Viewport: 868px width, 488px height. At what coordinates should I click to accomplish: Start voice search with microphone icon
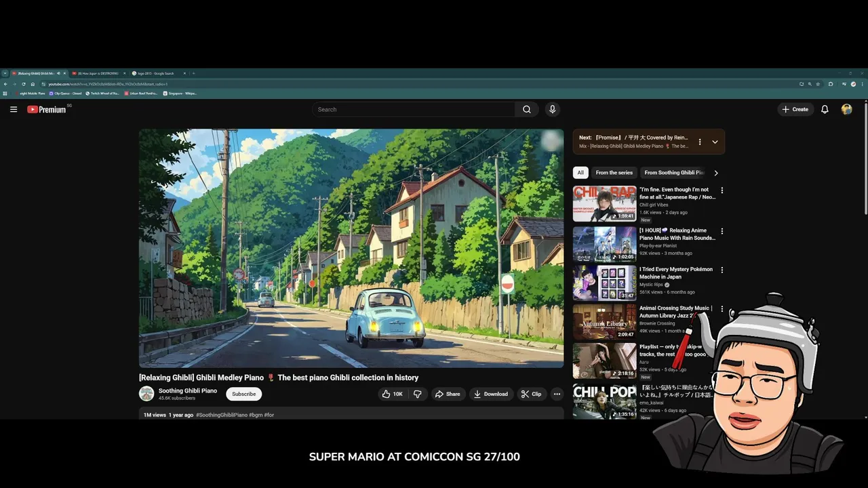(552, 109)
